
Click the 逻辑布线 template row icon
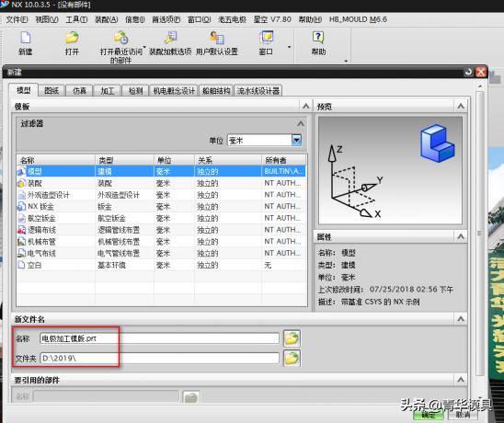click(21, 230)
